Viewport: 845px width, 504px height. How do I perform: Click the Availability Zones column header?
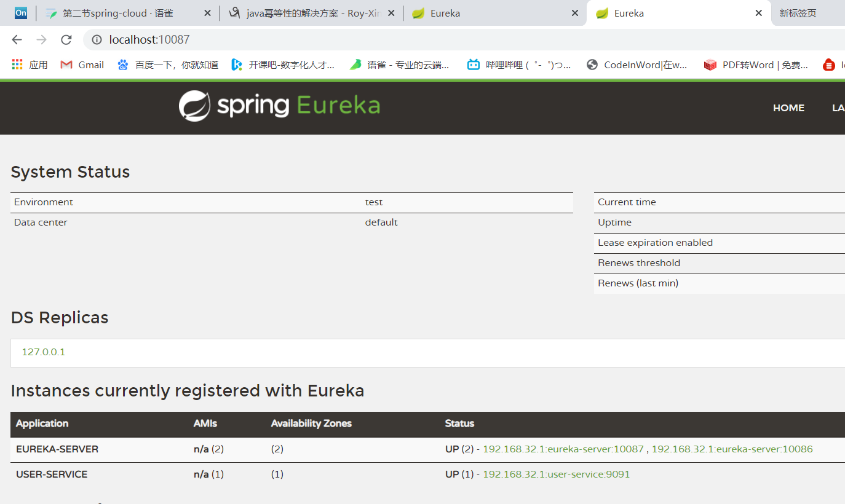point(311,423)
